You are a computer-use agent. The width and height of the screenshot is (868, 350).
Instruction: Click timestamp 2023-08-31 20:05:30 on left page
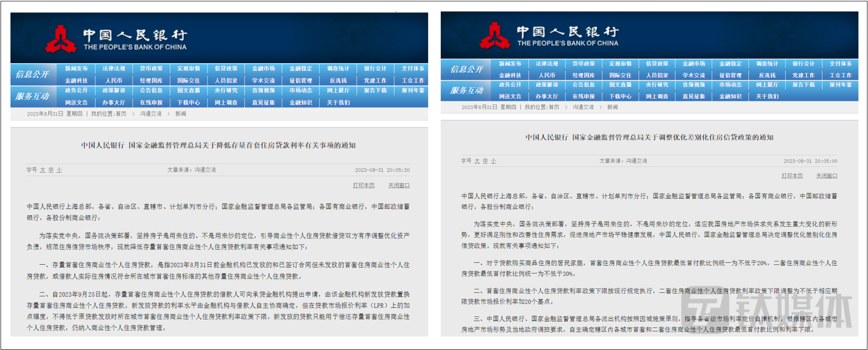tap(382, 170)
